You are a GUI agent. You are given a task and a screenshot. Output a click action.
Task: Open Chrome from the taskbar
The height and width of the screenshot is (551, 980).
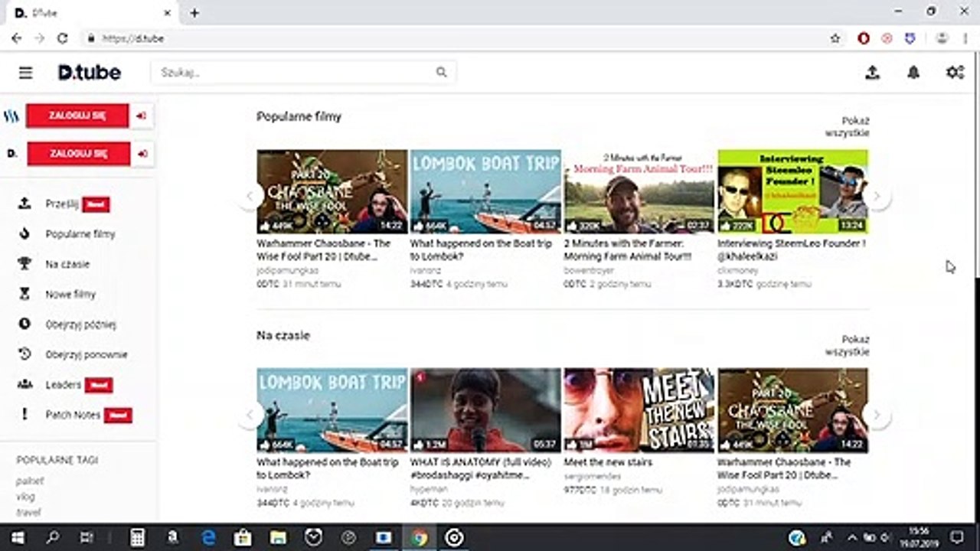[x=419, y=537]
